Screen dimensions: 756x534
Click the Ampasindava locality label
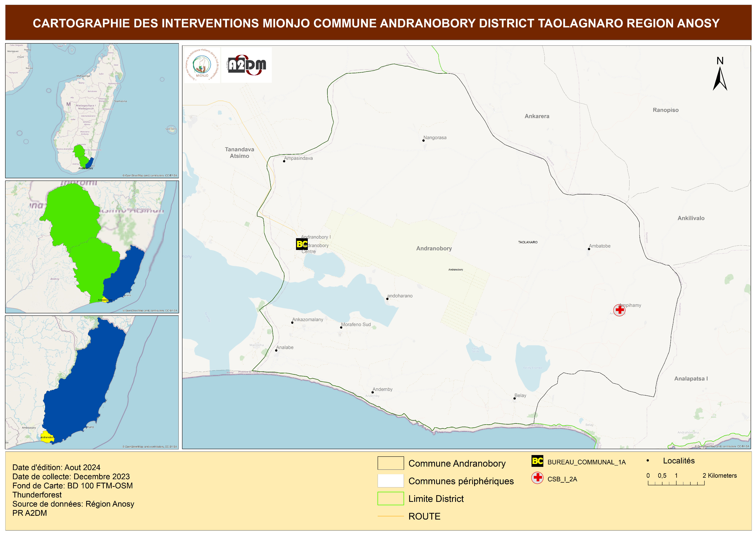tap(298, 158)
